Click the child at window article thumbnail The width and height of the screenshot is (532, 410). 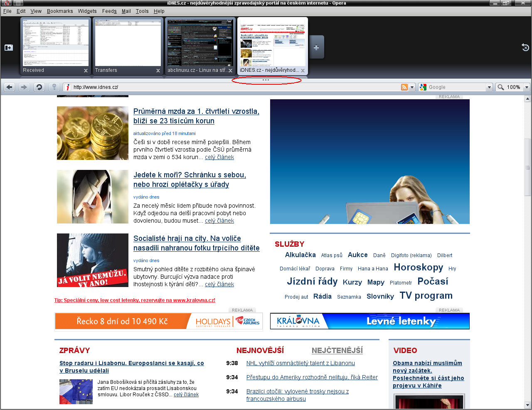[93, 260]
